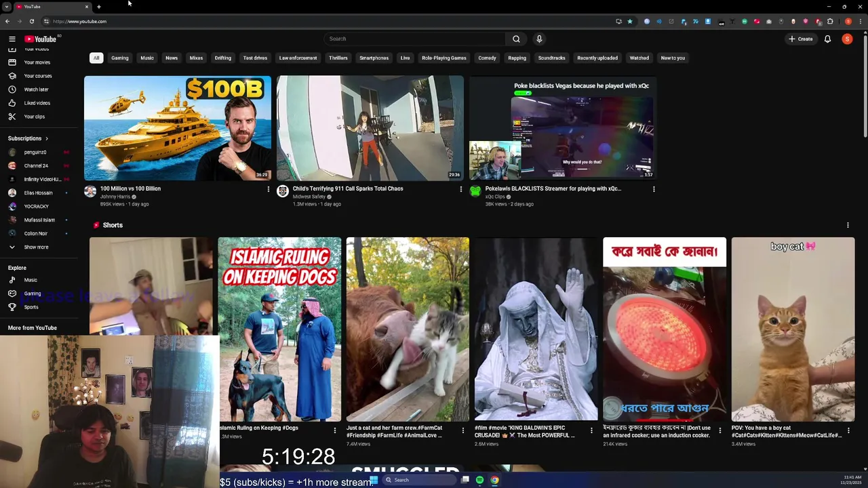Viewport: 868px width, 488px height.
Task: Select the Gaming filter chip
Action: pos(120,58)
